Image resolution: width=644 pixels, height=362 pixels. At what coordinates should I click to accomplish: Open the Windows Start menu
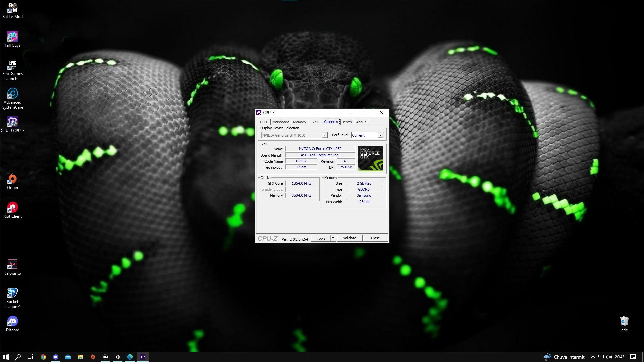coord(6,357)
